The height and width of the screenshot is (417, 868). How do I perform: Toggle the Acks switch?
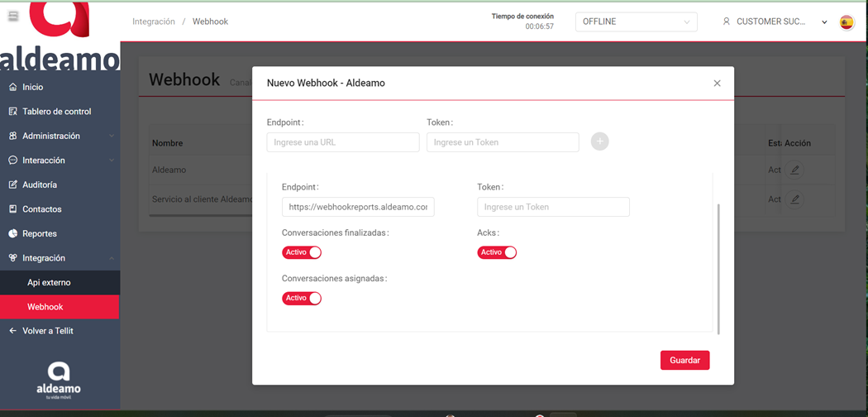click(497, 252)
